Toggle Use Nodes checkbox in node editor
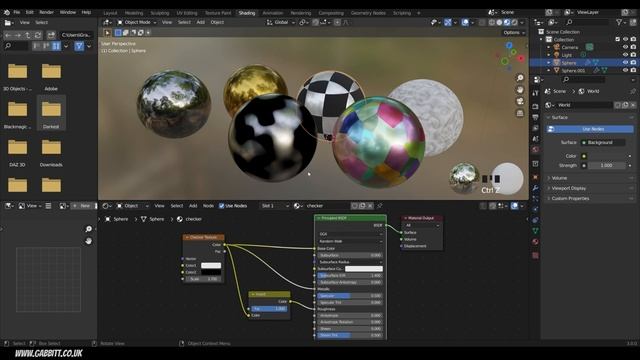This screenshot has height=360, width=640. (x=222, y=206)
